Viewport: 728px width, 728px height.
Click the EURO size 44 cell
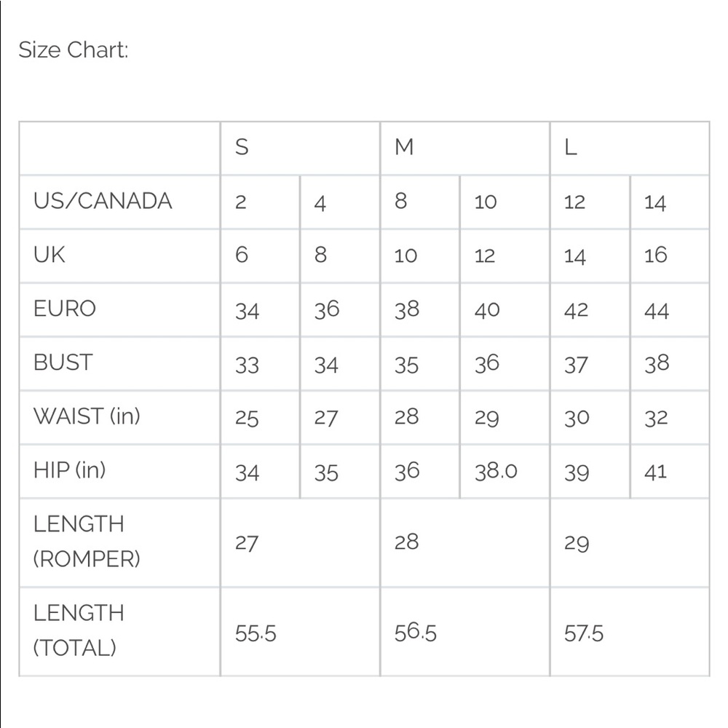pos(670,310)
